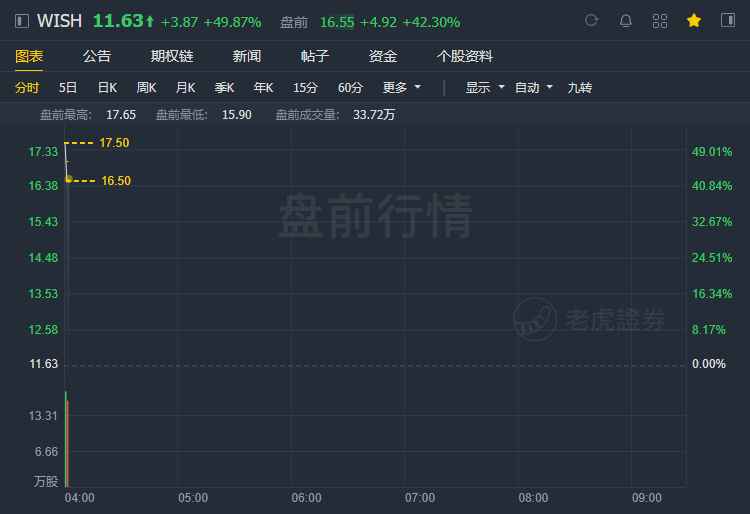This screenshot has height=514, width=750.
Task: Open the 帖子 tab
Action: point(315,56)
